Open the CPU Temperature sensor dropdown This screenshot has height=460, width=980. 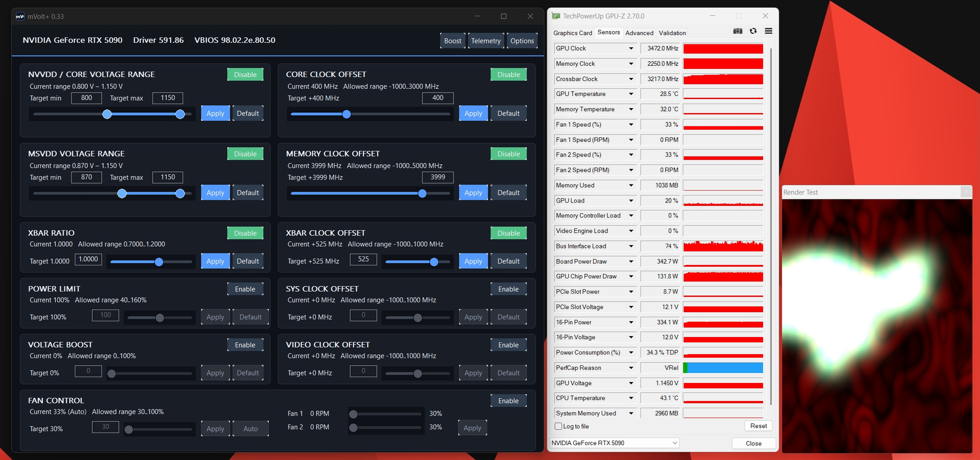[x=631, y=398]
